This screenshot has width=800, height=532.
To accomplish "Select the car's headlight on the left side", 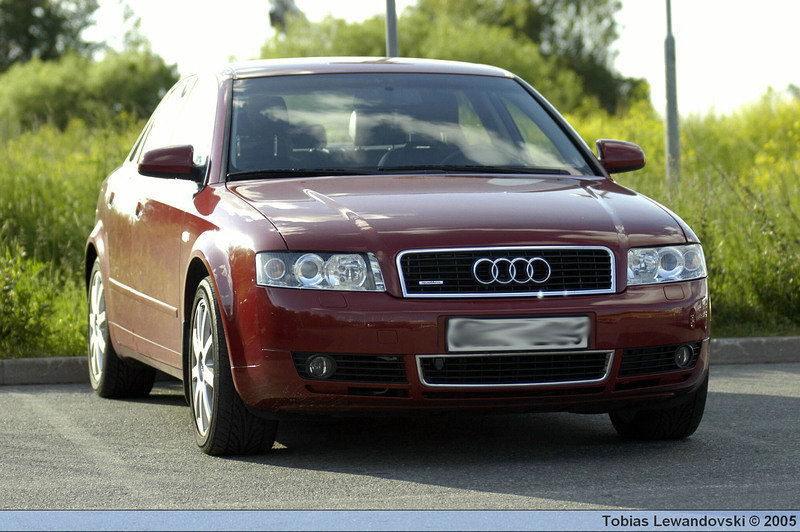I will click(318, 270).
